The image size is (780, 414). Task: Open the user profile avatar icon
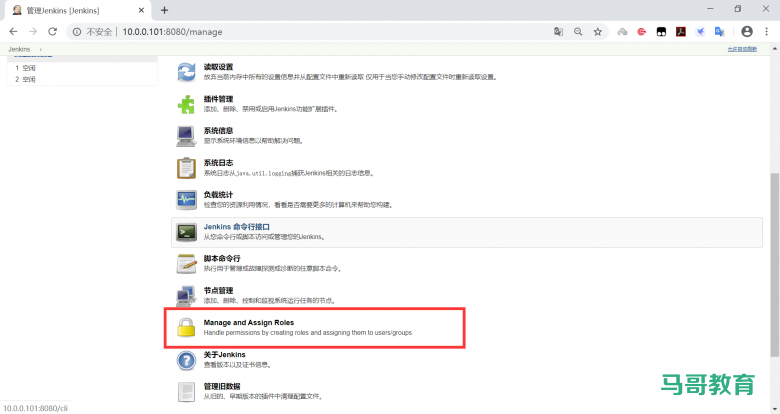click(x=747, y=32)
